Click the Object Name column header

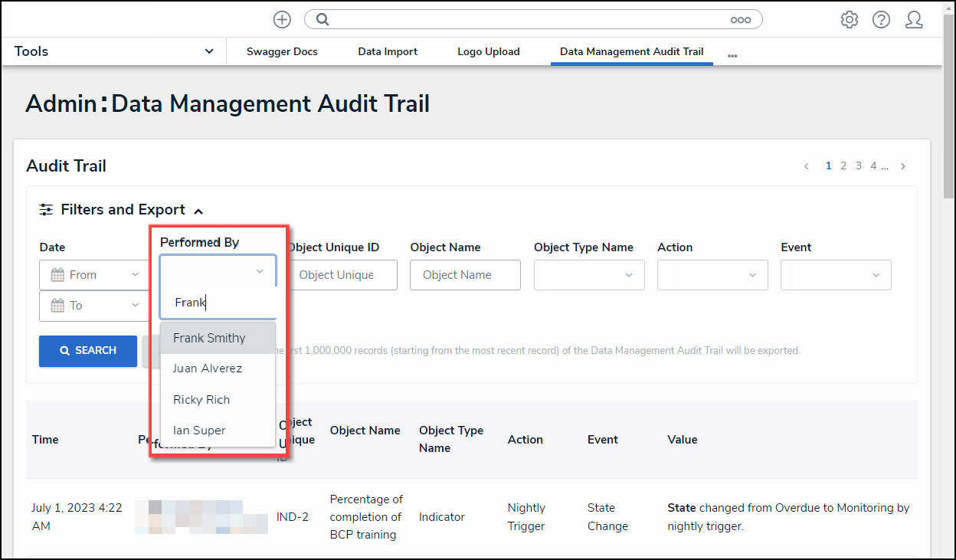tap(365, 431)
